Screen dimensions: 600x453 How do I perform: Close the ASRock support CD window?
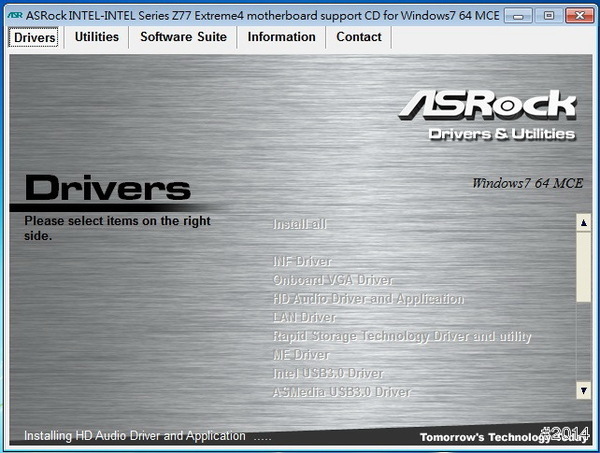tap(579, 16)
